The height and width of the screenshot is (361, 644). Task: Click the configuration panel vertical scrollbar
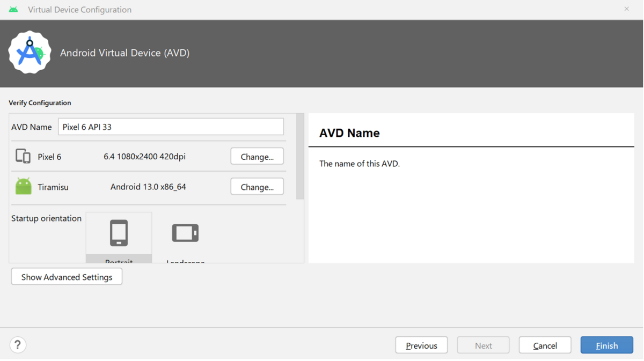coord(300,156)
